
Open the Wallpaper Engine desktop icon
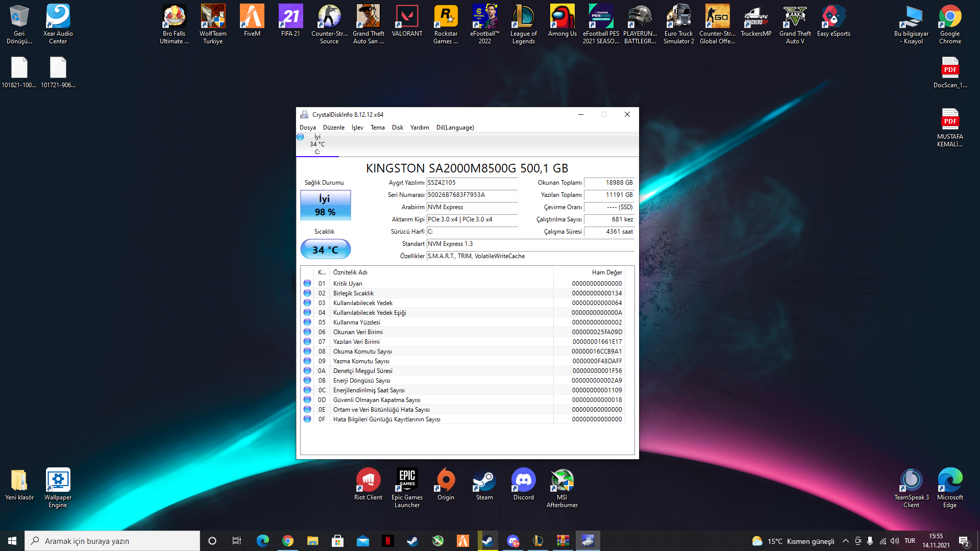[58, 488]
